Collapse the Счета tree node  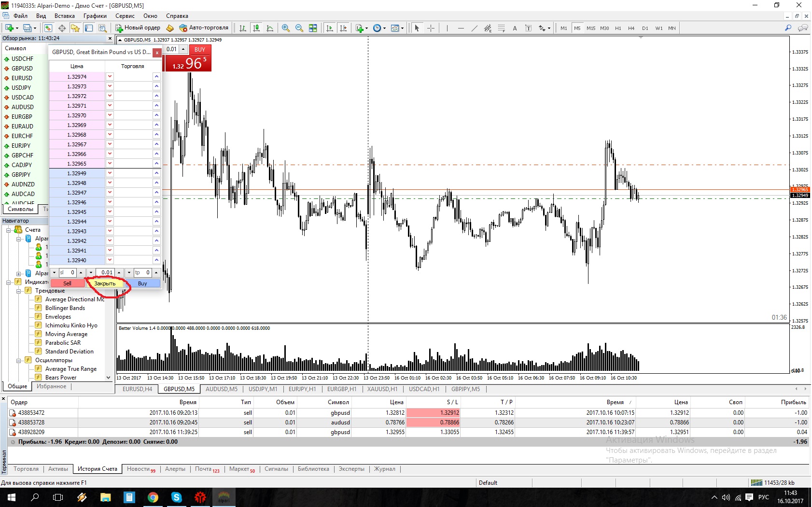9,230
